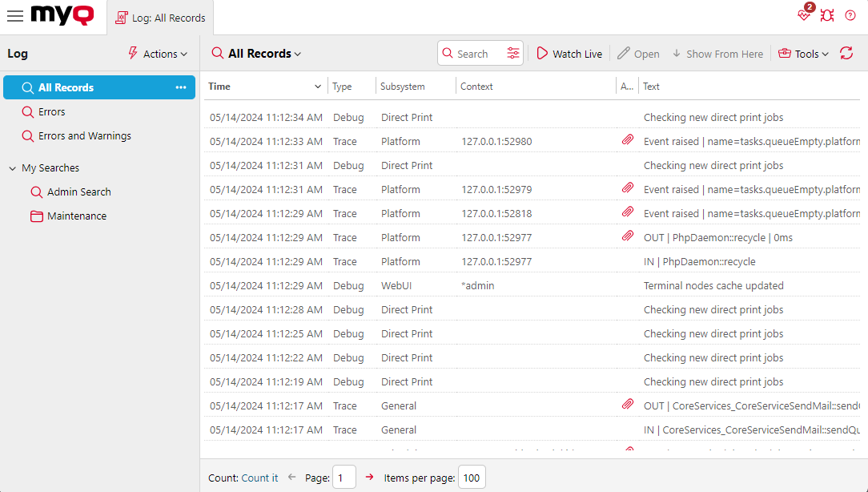The height and width of the screenshot is (492, 868).
Task: Sort log entries by the Time column
Action: coord(219,86)
